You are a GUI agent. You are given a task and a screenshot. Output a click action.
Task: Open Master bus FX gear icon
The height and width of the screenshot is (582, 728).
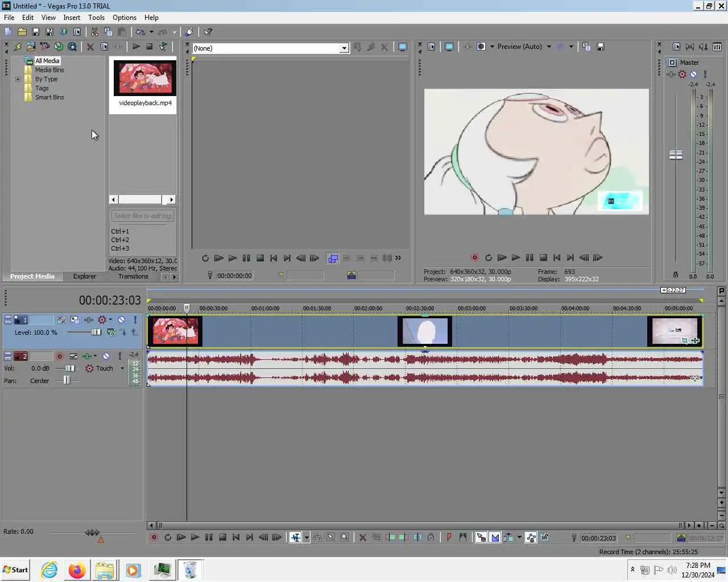point(682,74)
